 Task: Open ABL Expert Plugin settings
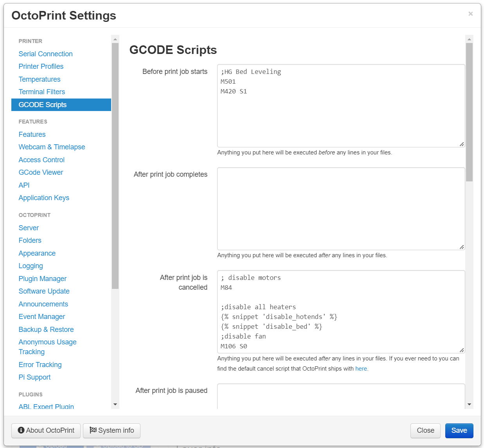pyautogui.click(x=46, y=407)
